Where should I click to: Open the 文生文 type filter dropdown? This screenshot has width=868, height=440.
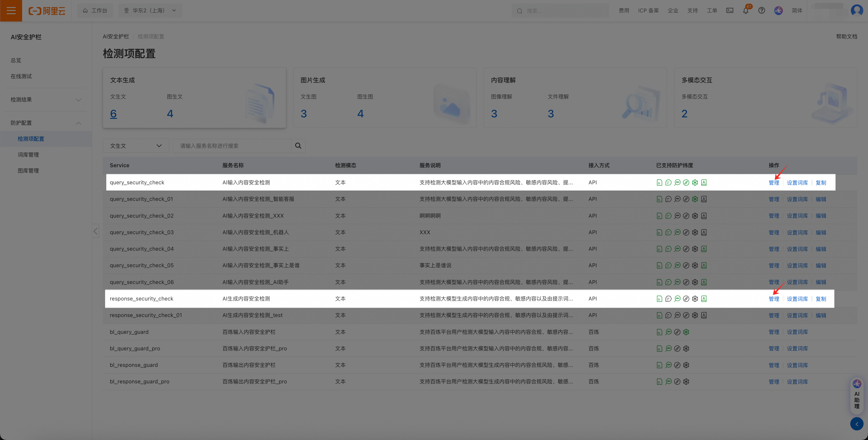[136, 146]
